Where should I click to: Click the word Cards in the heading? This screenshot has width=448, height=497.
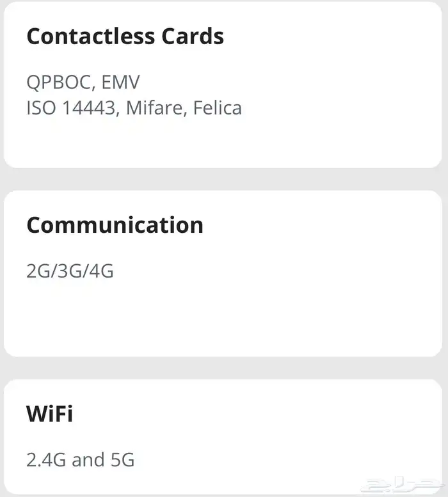pyautogui.click(x=191, y=36)
